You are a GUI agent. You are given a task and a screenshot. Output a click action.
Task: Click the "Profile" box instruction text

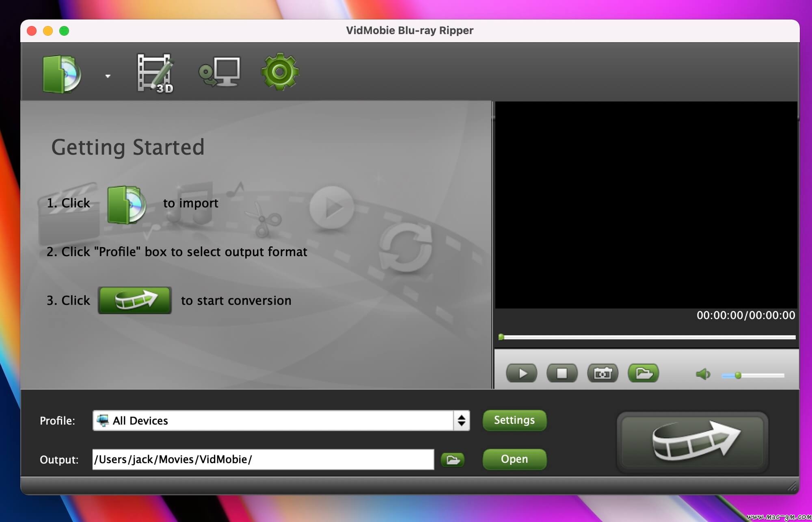coord(177,252)
